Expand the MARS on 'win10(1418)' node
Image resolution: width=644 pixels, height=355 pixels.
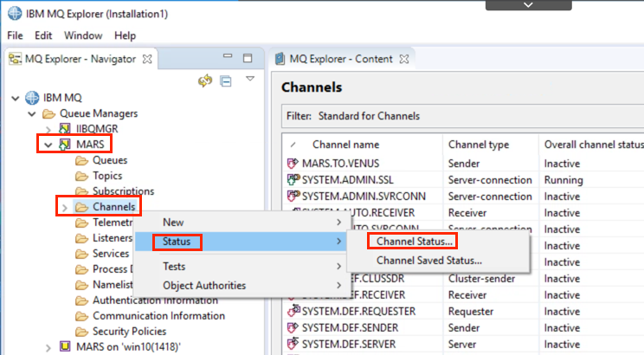click(x=48, y=347)
